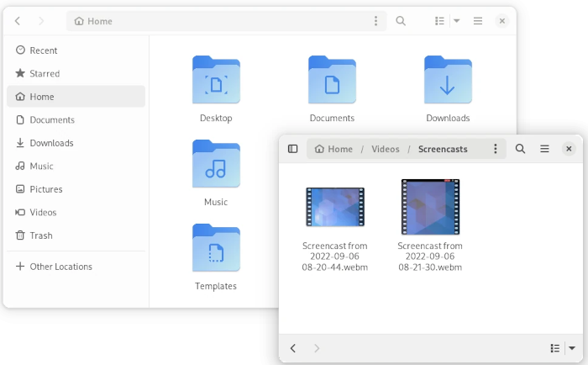Viewport: 588px width, 365px height.
Task: Close the Home window
Action: click(502, 21)
